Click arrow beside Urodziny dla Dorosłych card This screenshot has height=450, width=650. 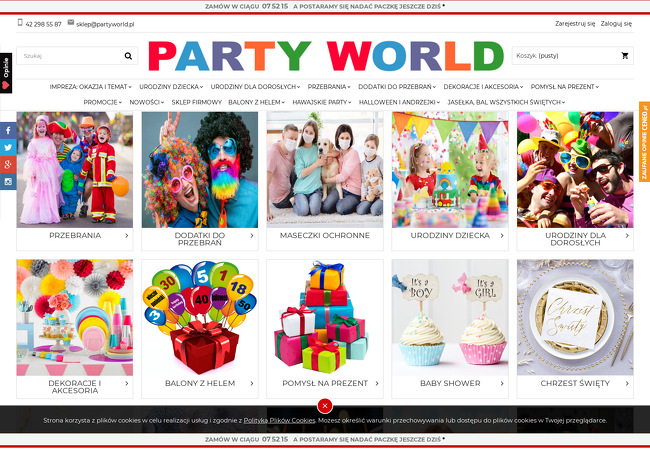(627, 235)
